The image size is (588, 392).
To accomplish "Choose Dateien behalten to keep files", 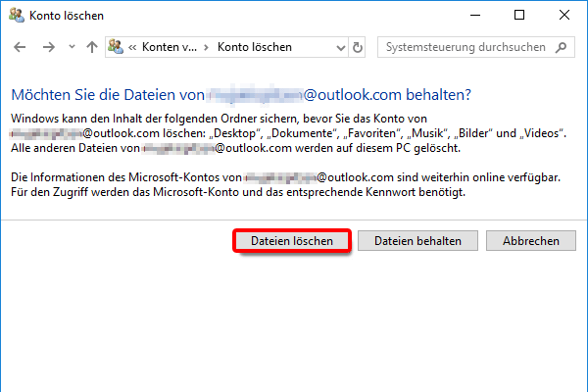I will click(x=417, y=241).
